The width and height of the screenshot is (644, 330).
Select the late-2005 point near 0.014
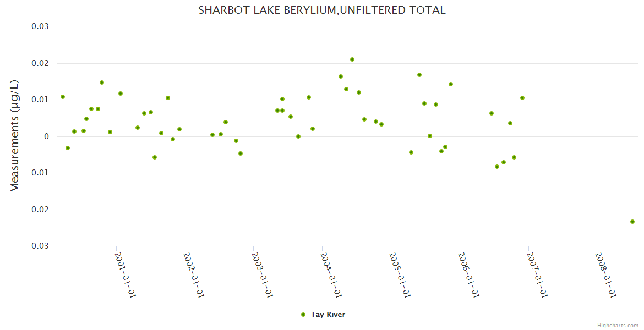pyautogui.click(x=451, y=84)
